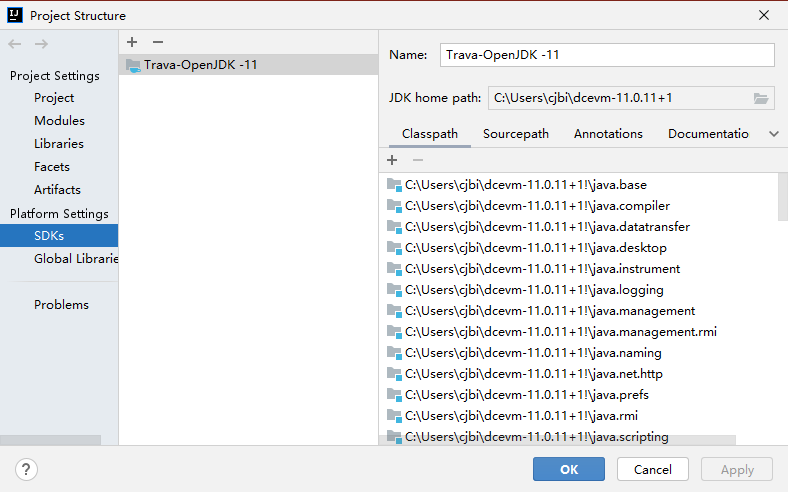Viewport: 788px width, 492px height.
Task: Open Libraries settings section
Action: [59, 144]
